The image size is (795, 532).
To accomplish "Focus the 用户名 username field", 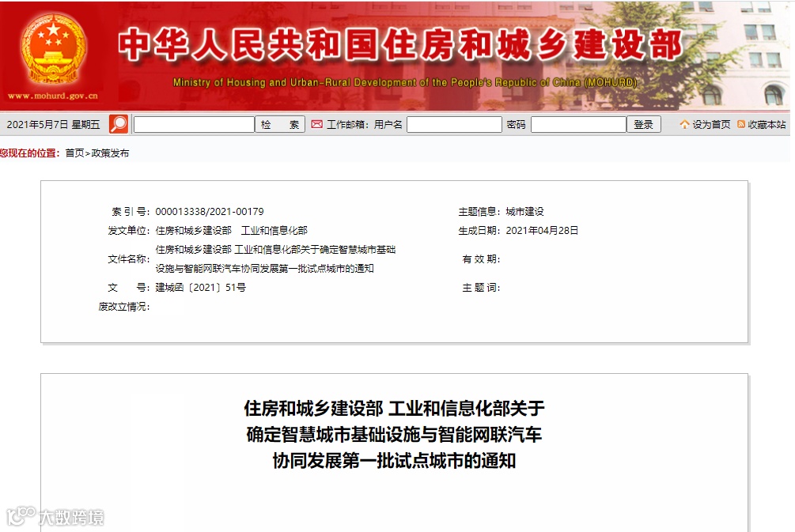I will 454,125.
